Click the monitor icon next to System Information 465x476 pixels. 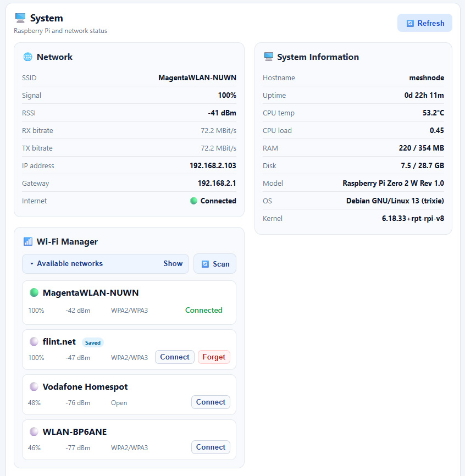268,57
